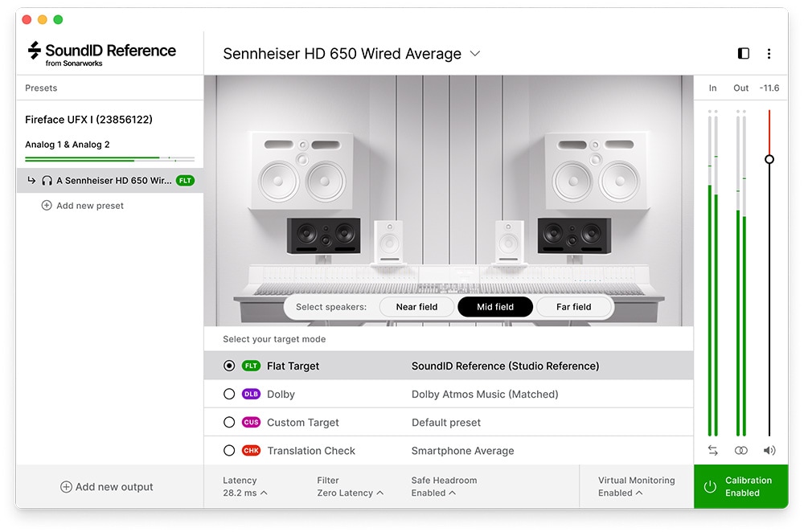Expand the Filter Zero Latency menu
The width and height of the screenshot is (804, 532).
(x=351, y=487)
